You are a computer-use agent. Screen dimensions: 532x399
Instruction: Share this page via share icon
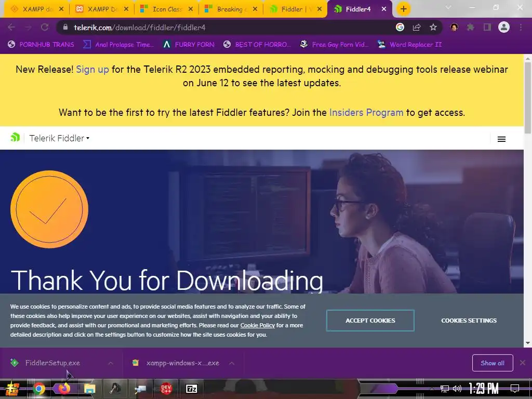click(417, 28)
